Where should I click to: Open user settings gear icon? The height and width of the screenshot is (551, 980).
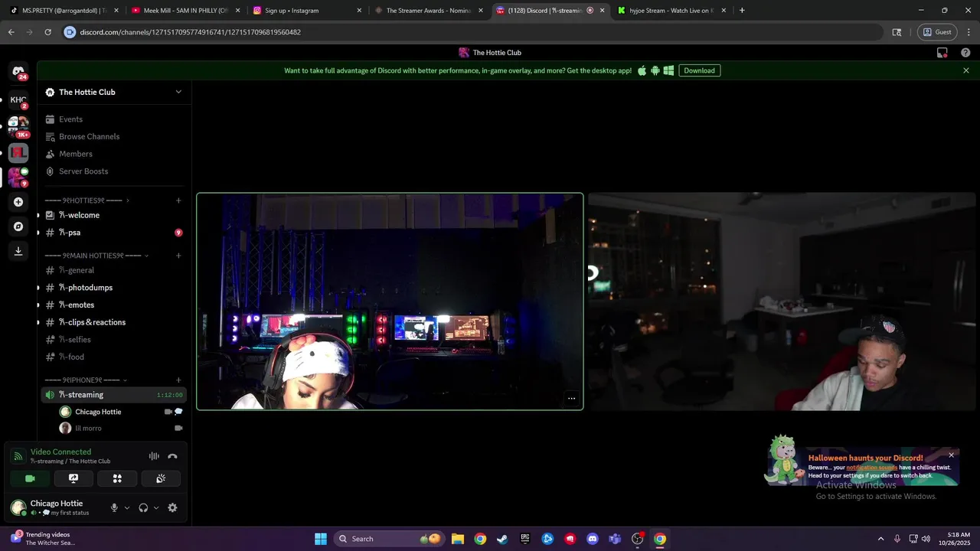pyautogui.click(x=172, y=507)
